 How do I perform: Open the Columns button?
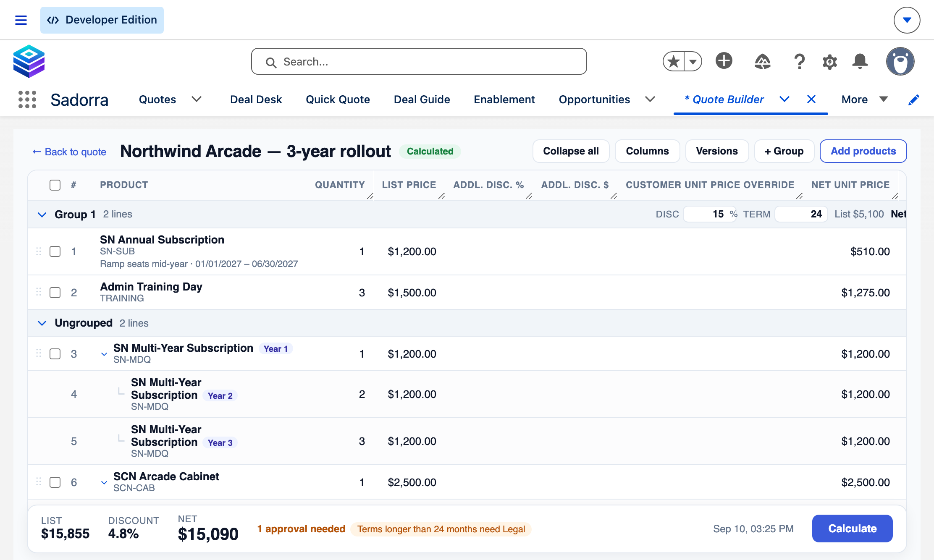coord(647,151)
